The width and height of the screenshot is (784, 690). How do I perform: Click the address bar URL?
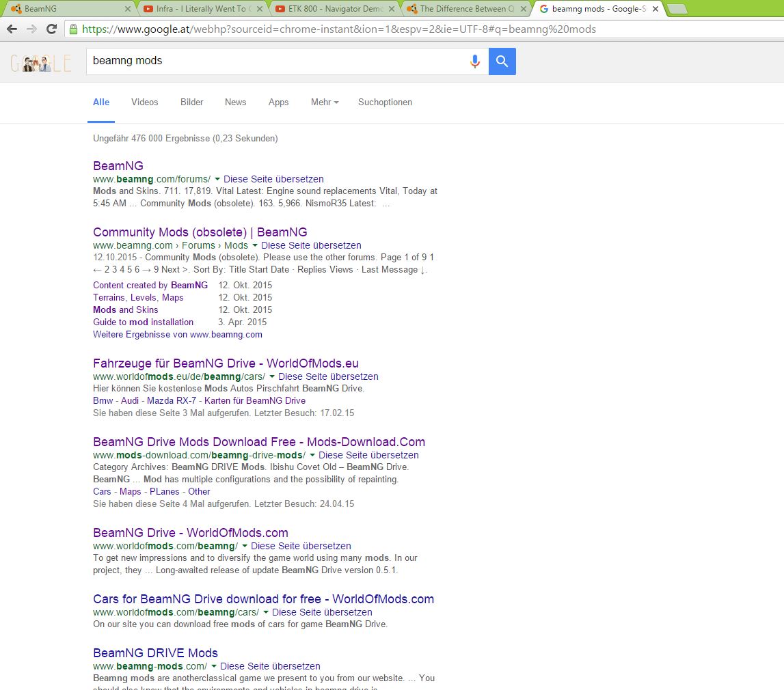[339, 29]
